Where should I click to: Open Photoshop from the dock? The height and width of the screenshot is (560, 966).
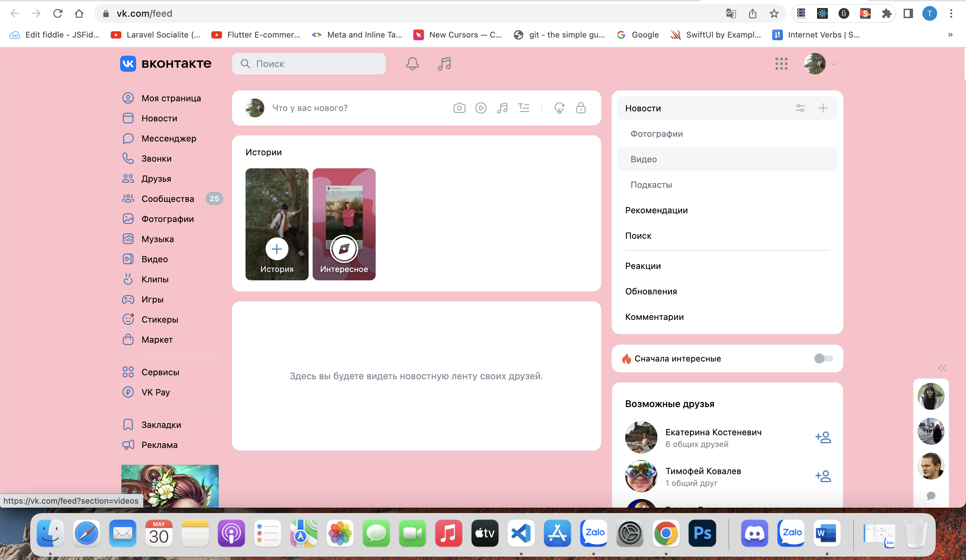pyautogui.click(x=702, y=533)
